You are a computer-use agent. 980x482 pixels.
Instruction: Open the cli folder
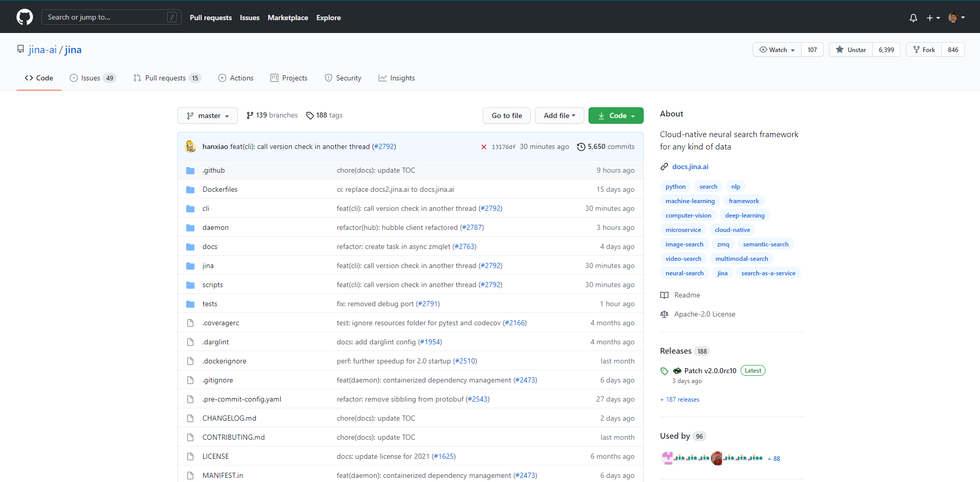coord(206,208)
